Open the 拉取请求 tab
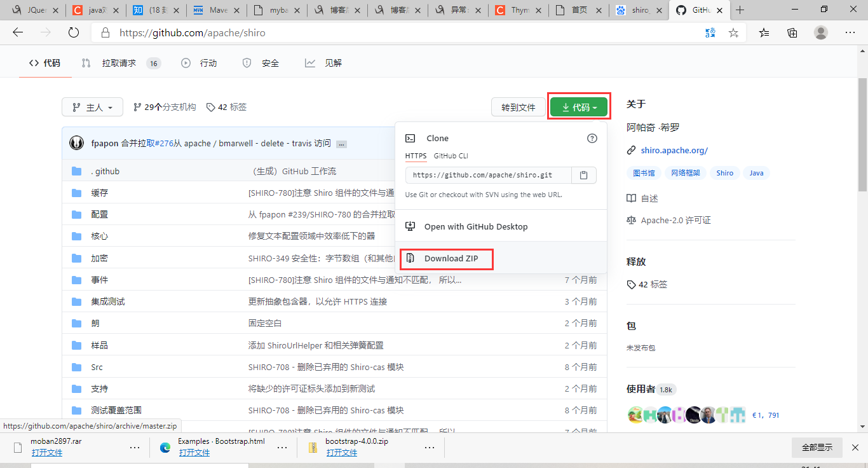The image size is (868, 468). pos(121,63)
